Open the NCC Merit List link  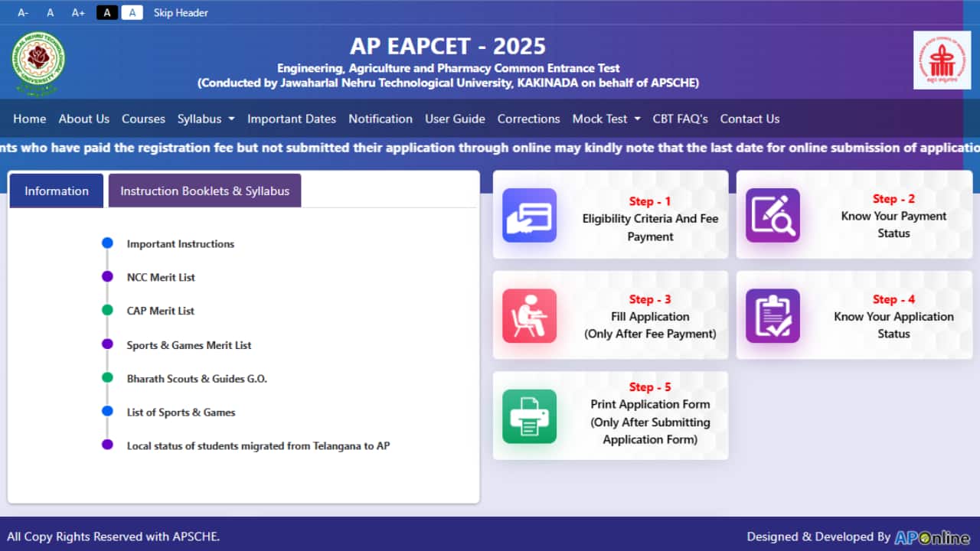click(x=161, y=277)
